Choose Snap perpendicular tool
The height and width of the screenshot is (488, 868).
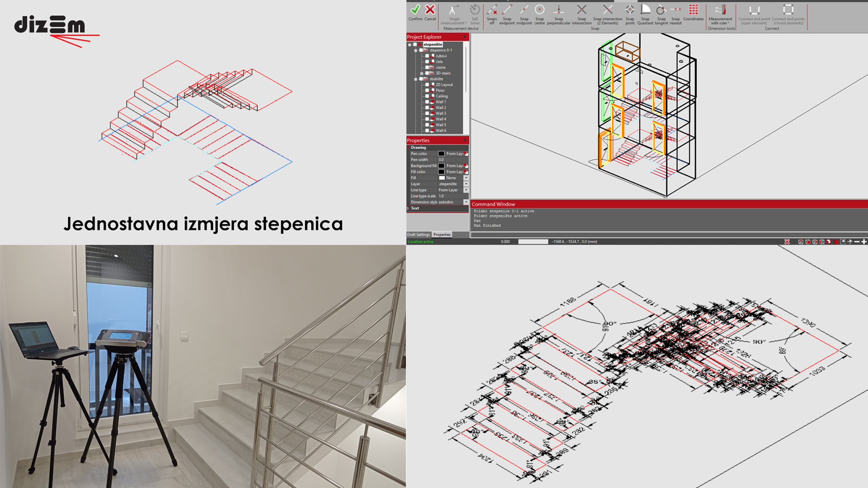[559, 10]
